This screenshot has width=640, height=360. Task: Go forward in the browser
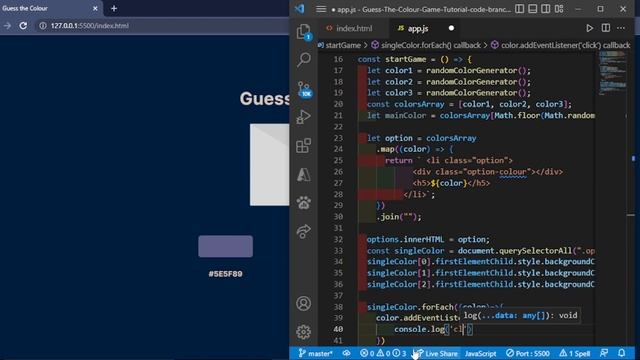click(7, 26)
